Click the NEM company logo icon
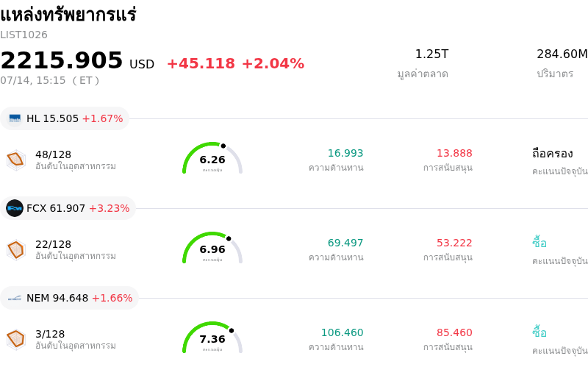588x367 pixels. click(x=15, y=299)
